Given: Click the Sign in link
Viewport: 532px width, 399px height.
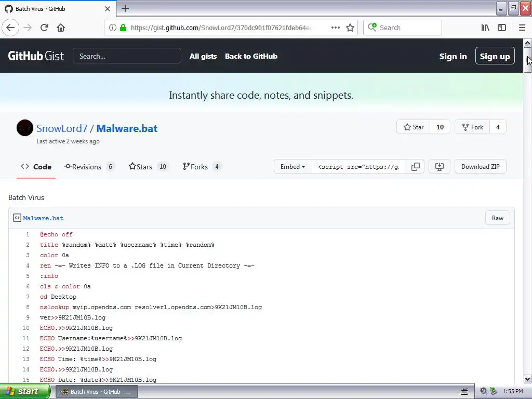Looking at the screenshot, I should pyautogui.click(x=453, y=56).
